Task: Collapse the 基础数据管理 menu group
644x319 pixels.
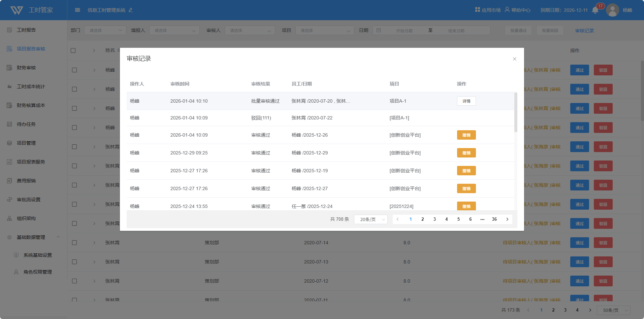Action: (58, 237)
